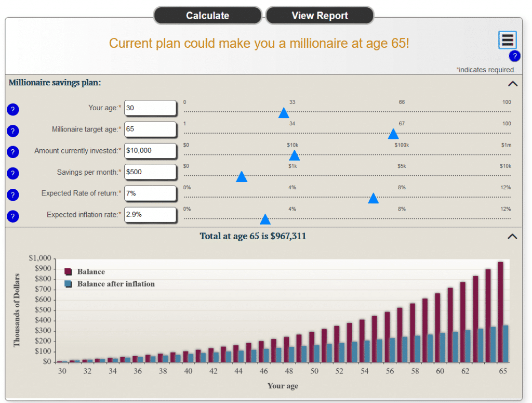Open the hamburger menu icon
The width and height of the screenshot is (532, 403).
[x=507, y=40]
